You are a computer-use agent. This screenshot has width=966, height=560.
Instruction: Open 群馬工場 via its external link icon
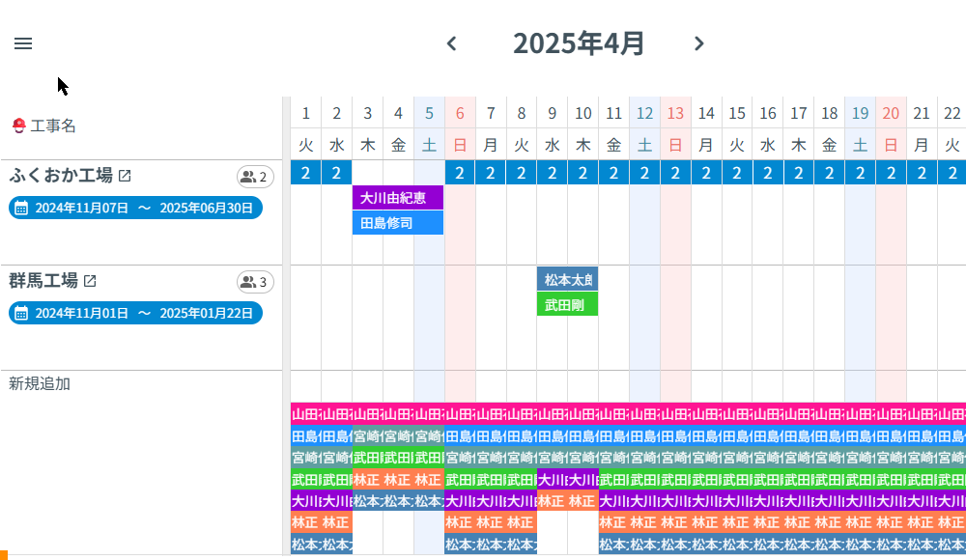[91, 281]
